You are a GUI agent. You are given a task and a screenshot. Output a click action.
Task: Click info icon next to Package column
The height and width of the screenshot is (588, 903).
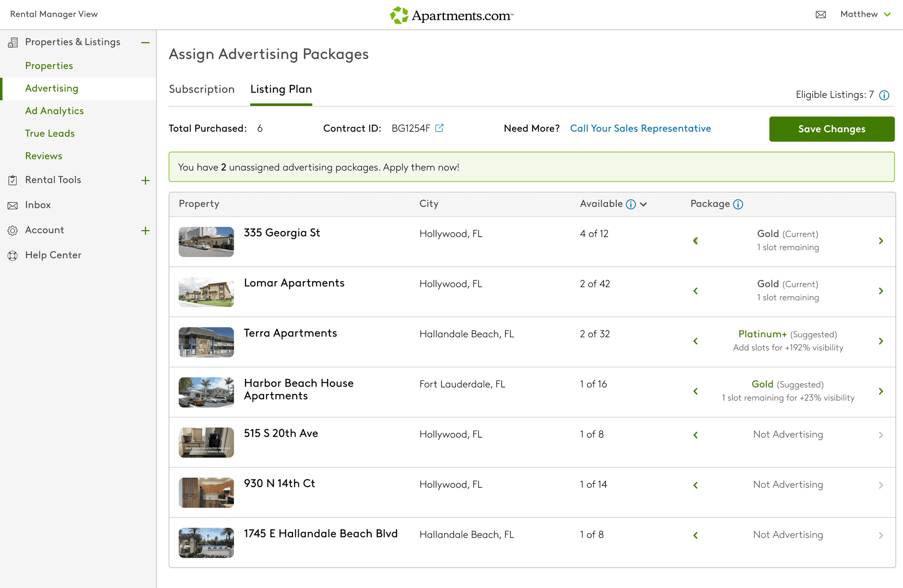(x=738, y=204)
